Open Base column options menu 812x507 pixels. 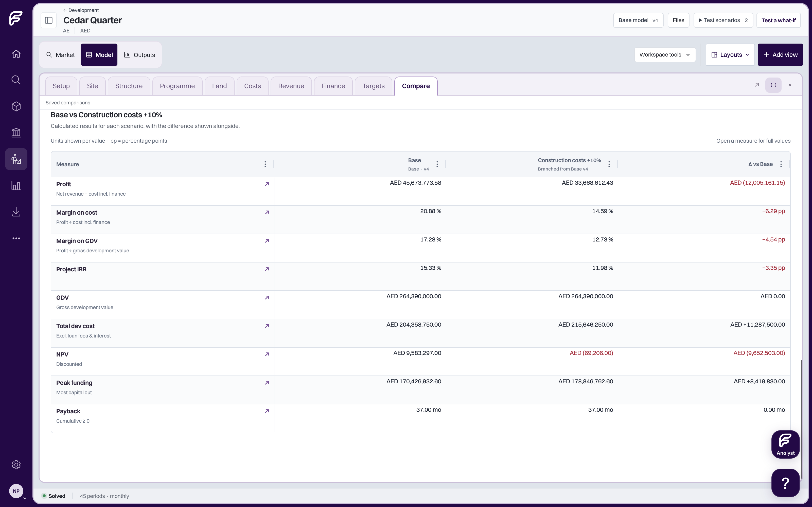[437, 164]
